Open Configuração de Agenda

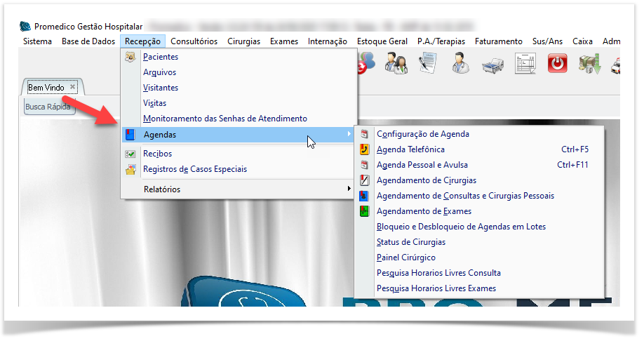coord(422,134)
